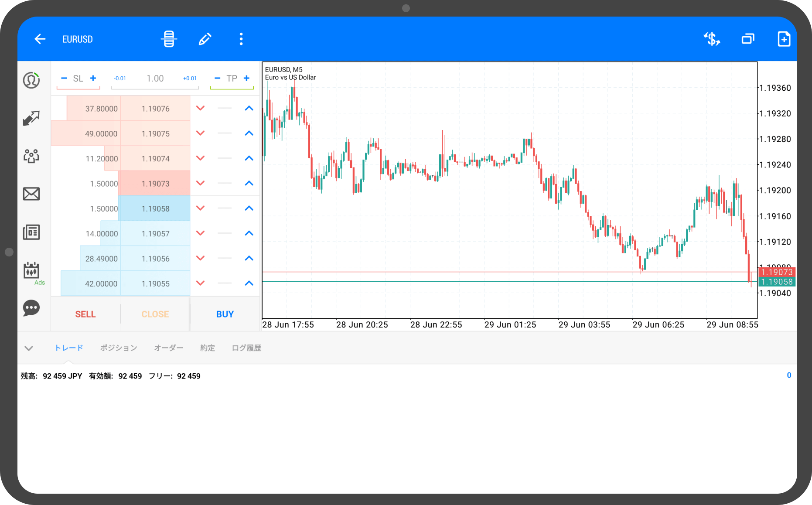Increase volume by +0.01
812x505 pixels.
point(190,78)
